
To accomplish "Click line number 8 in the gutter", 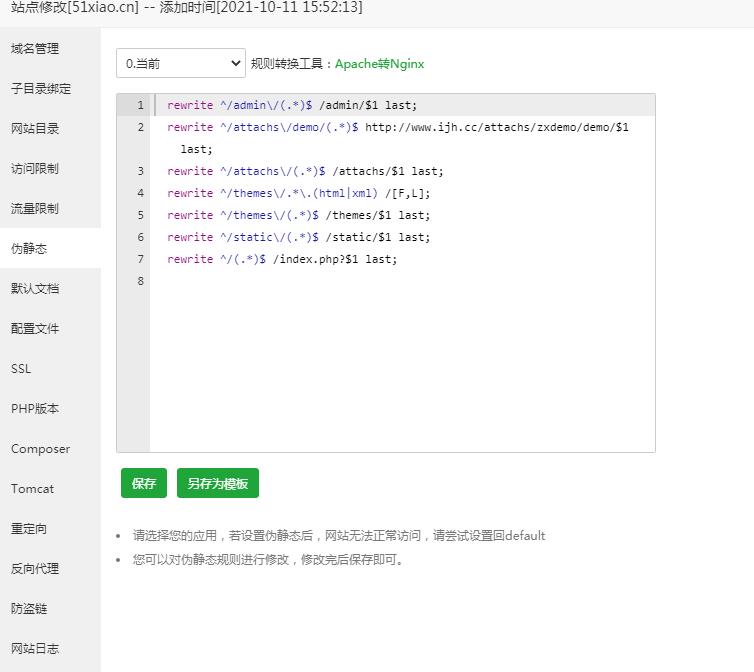I will click(140, 281).
